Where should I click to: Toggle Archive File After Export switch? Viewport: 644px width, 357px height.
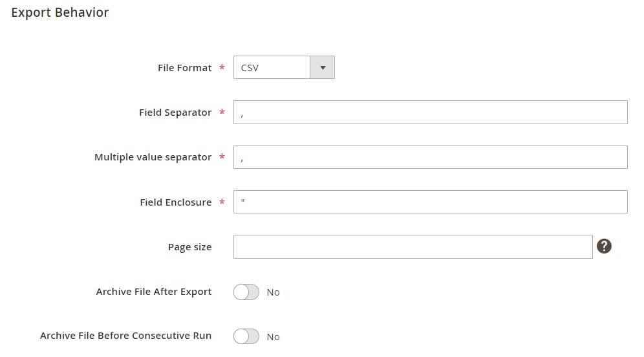(246, 292)
